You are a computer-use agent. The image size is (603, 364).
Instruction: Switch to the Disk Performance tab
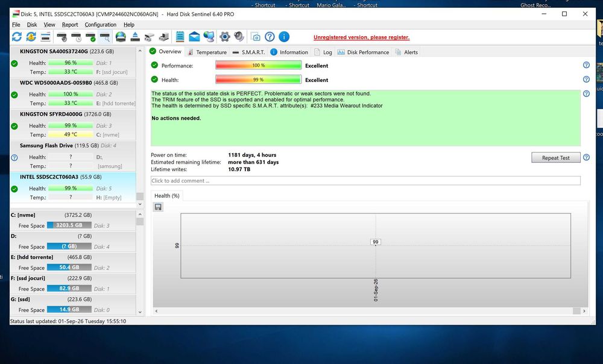tap(364, 52)
